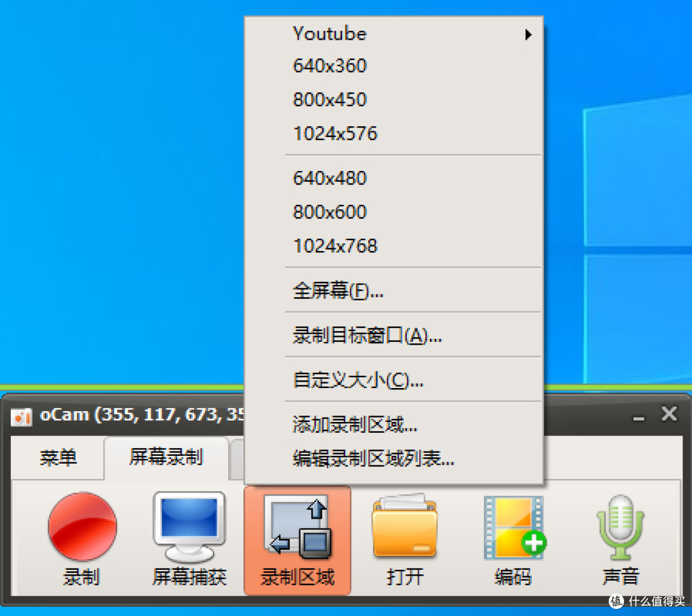The image size is (692, 616).
Task: Click the Screen Capture monitor icon
Action: coord(189,527)
